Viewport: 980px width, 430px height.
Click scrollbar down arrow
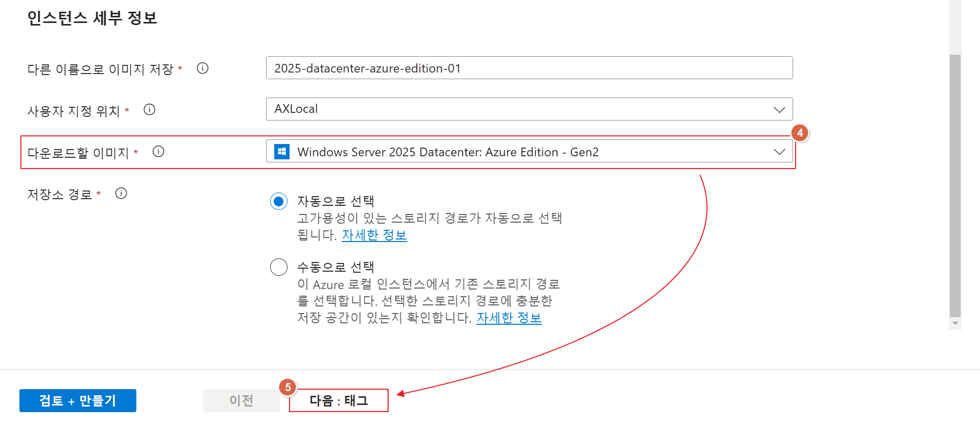[955, 324]
